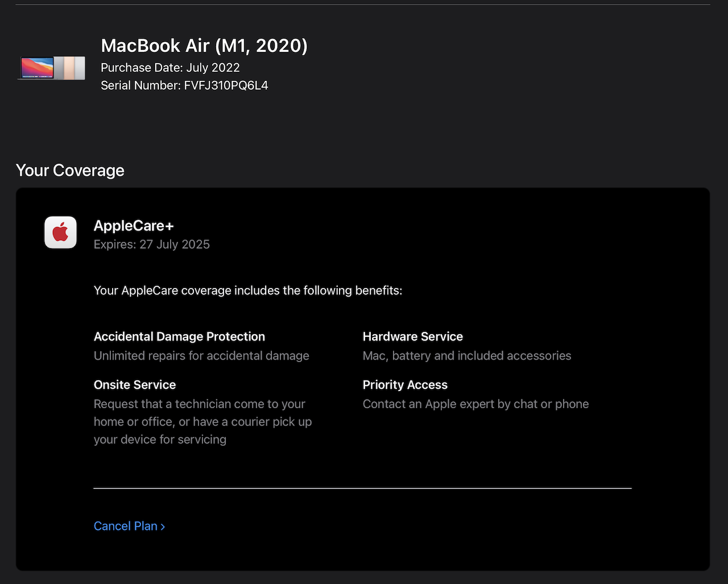Click the Your Coverage heading
728x584 pixels.
(x=70, y=170)
